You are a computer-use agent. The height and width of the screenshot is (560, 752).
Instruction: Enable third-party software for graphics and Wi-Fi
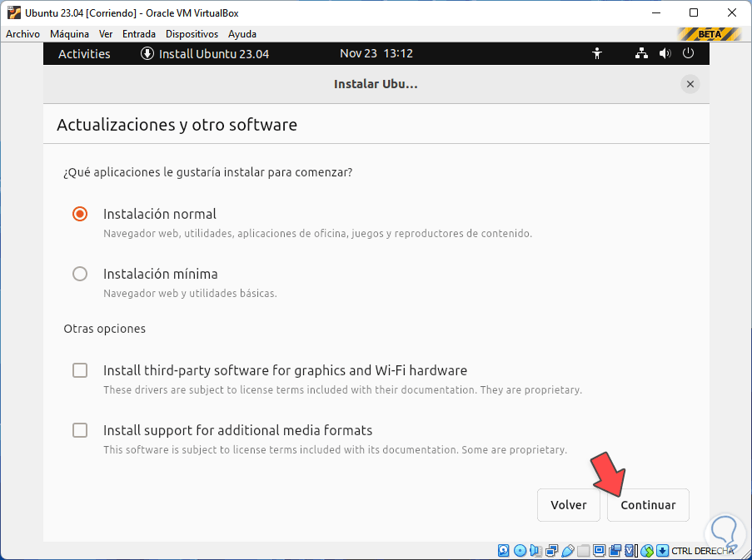pyautogui.click(x=80, y=370)
